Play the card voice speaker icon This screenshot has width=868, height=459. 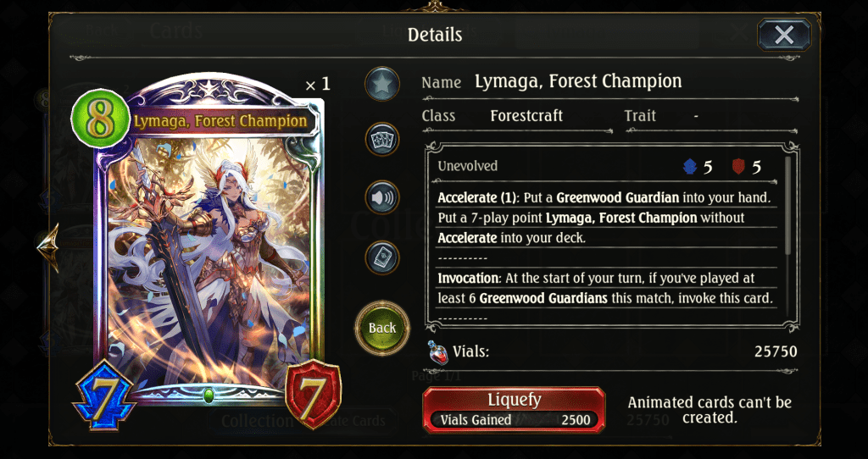[x=382, y=197]
